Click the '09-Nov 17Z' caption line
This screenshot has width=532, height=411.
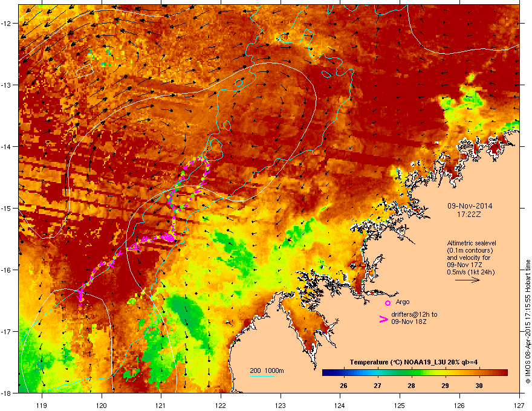pyautogui.click(x=464, y=265)
